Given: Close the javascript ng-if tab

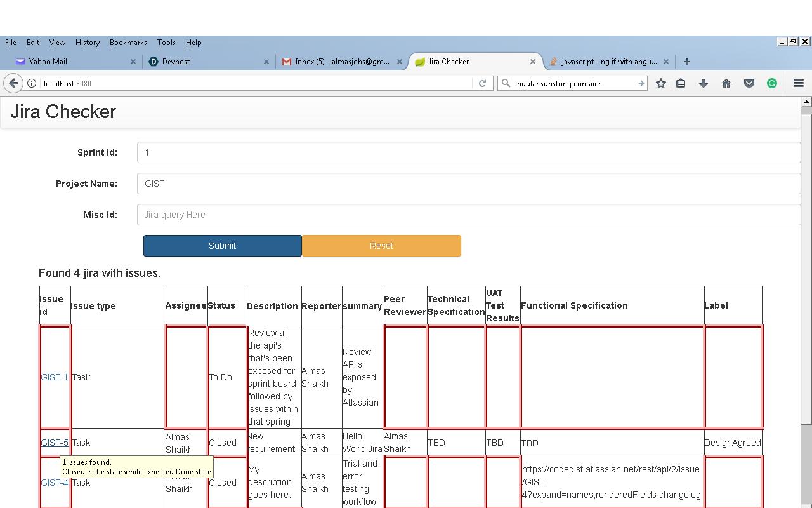Looking at the screenshot, I should click(666, 62).
